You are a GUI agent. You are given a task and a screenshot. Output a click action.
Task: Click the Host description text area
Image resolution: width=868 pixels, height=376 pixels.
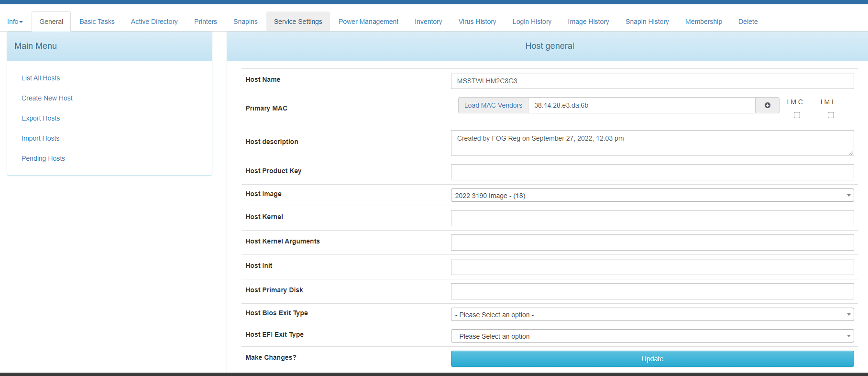tap(652, 143)
